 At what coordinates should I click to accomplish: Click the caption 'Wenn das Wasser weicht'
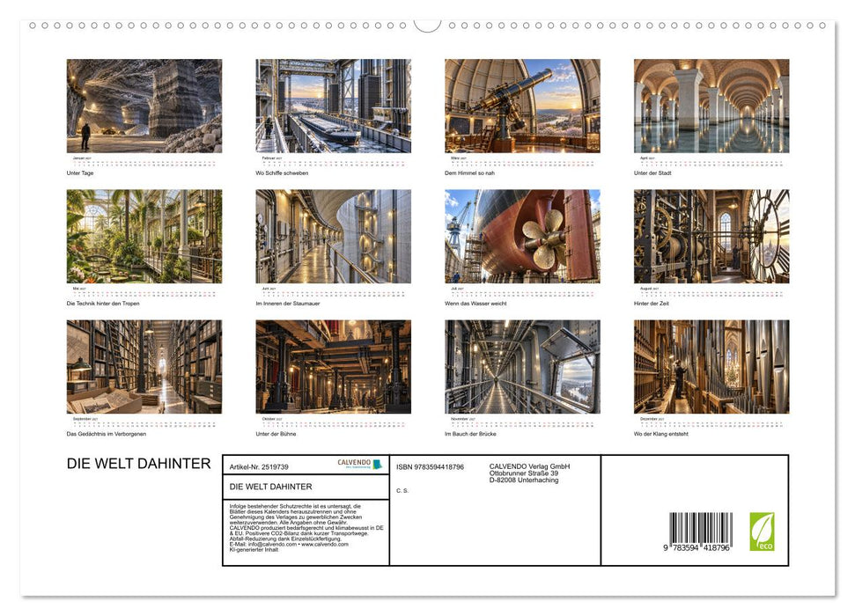tap(475, 303)
